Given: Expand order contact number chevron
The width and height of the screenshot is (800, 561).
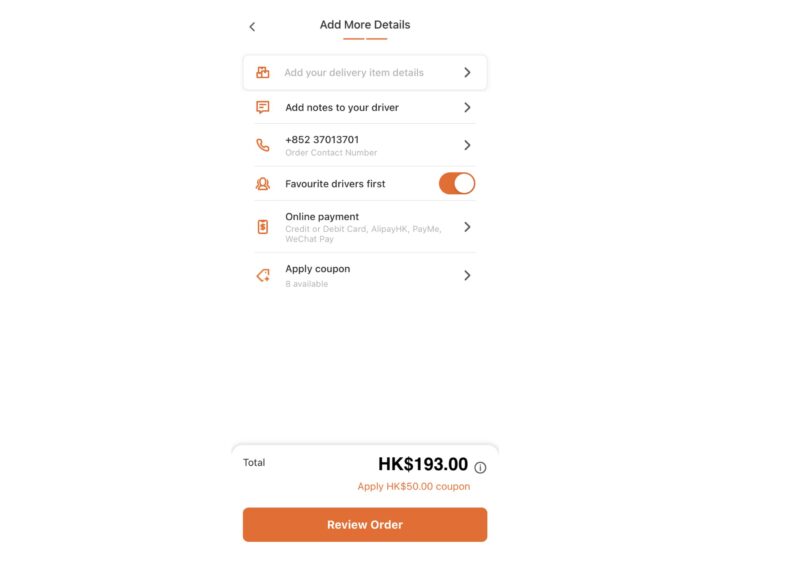Looking at the screenshot, I should tap(467, 145).
